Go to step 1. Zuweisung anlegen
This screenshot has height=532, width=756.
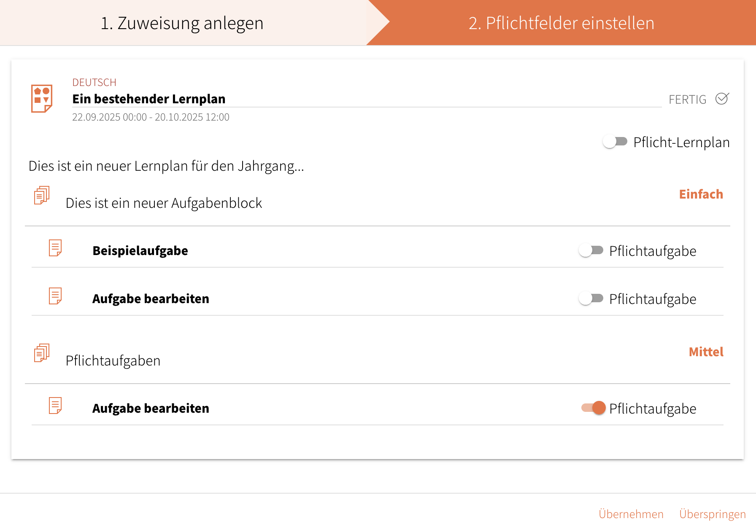(x=182, y=23)
